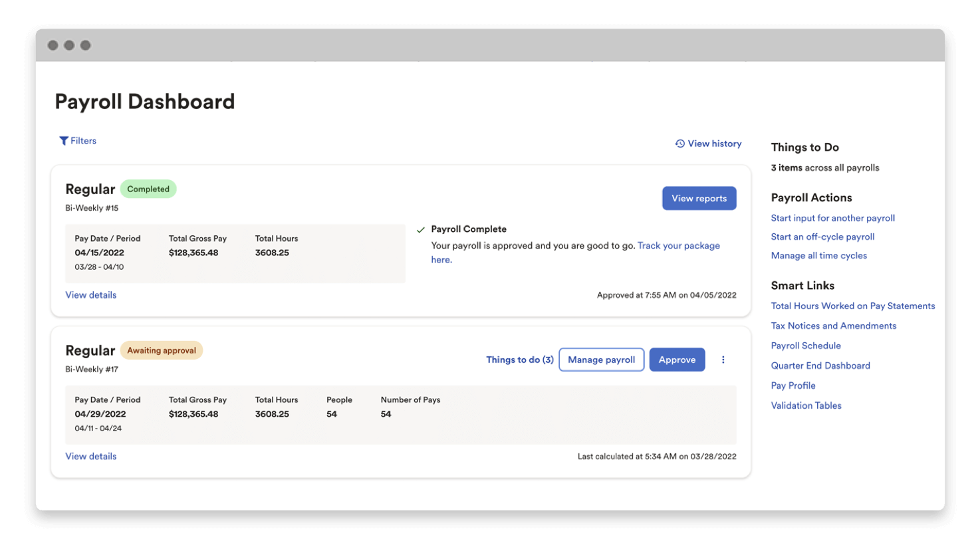
Task: Select Start an off-cycle payroll
Action: pos(822,236)
